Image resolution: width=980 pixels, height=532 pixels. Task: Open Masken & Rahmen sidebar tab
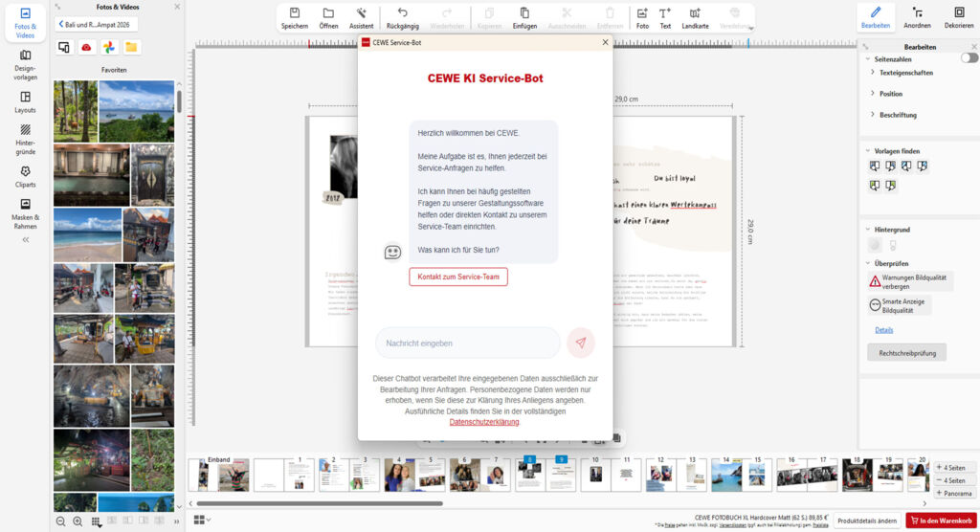(x=25, y=213)
